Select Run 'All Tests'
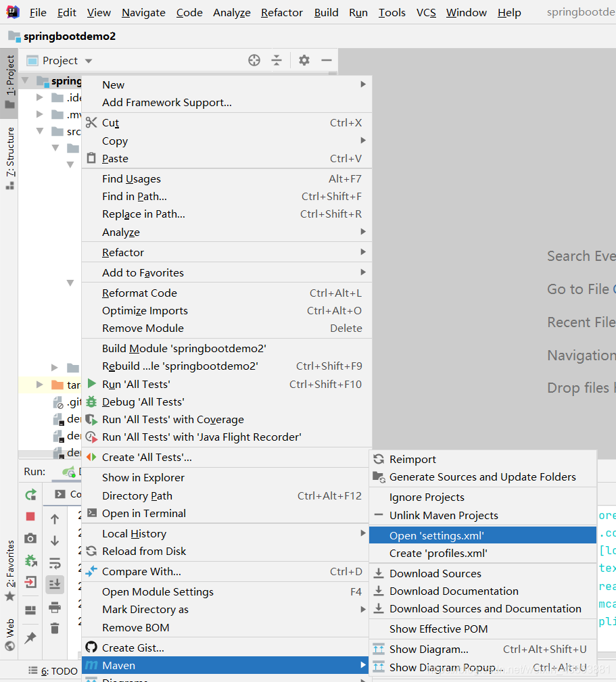Viewport: 616px width, 682px height. (x=227, y=384)
